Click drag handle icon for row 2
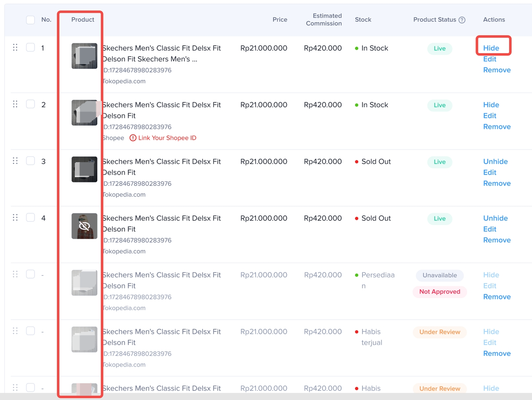Screen dimensions: 532x400 click(x=15, y=104)
